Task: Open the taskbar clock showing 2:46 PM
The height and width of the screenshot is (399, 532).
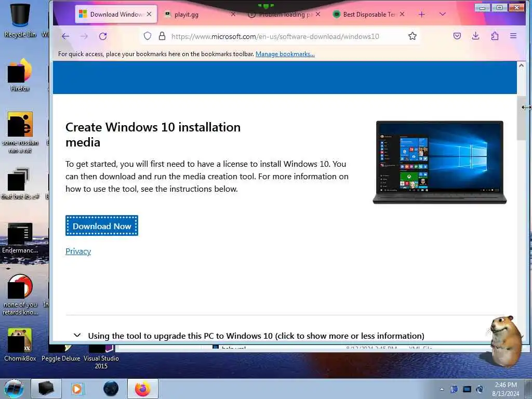Action: coord(506,389)
